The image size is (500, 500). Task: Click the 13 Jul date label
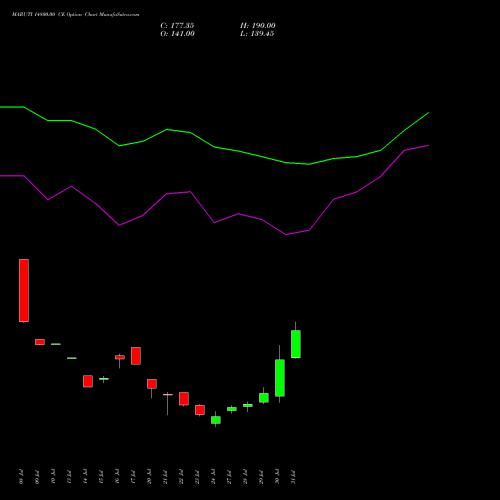click(x=69, y=477)
